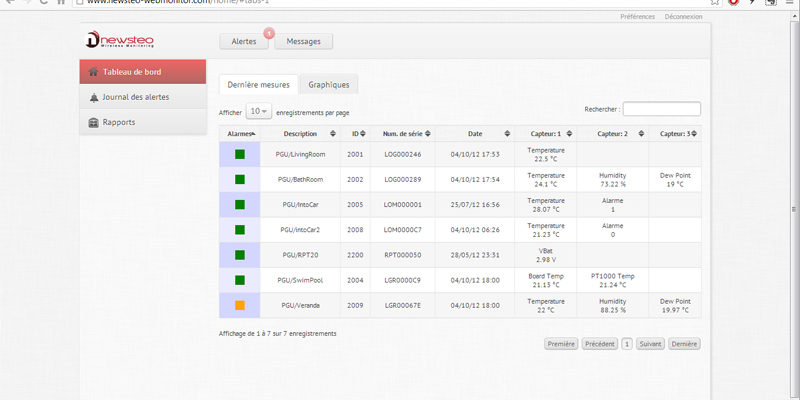The width and height of the screenshot is (800, 400).
Task: Go to Première page
Action: coord(561,344)
